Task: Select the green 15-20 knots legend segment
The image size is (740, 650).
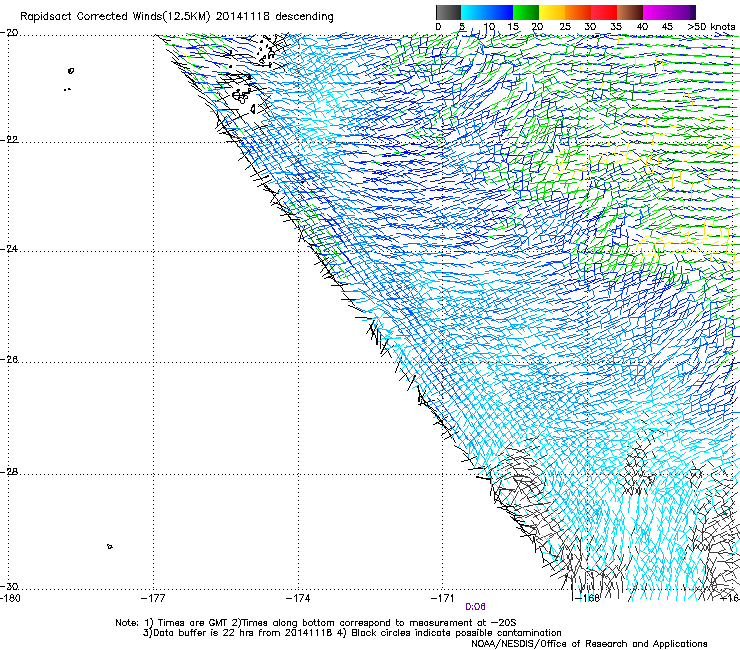Action: 526,12
